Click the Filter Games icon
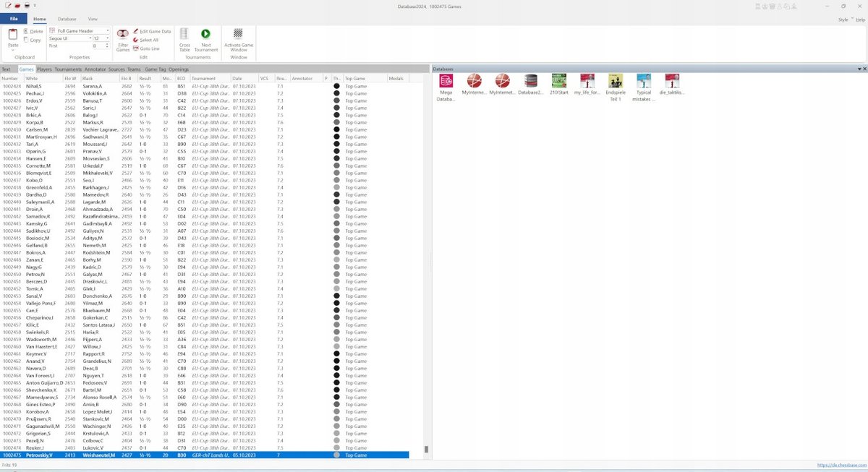The image size is (868, 472). pyautogui.click(x=123, y=38)
